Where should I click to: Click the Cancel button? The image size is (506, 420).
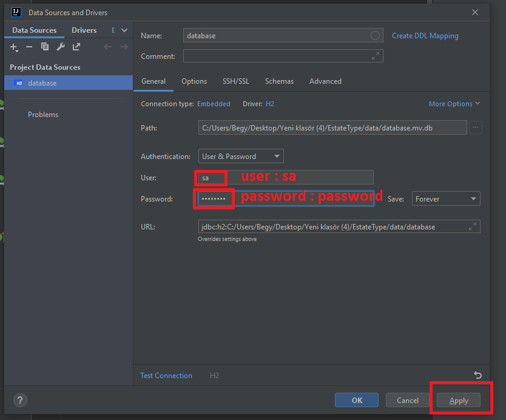[408, 401]
